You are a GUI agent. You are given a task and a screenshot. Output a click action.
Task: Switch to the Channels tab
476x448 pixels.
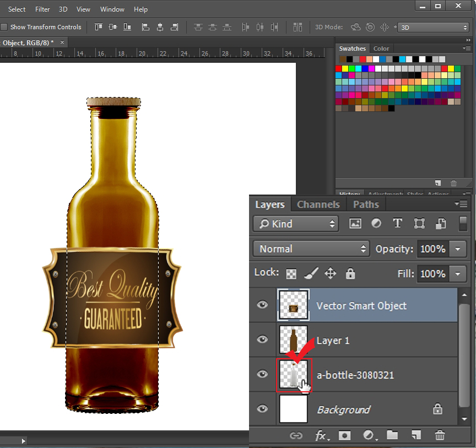318,204
